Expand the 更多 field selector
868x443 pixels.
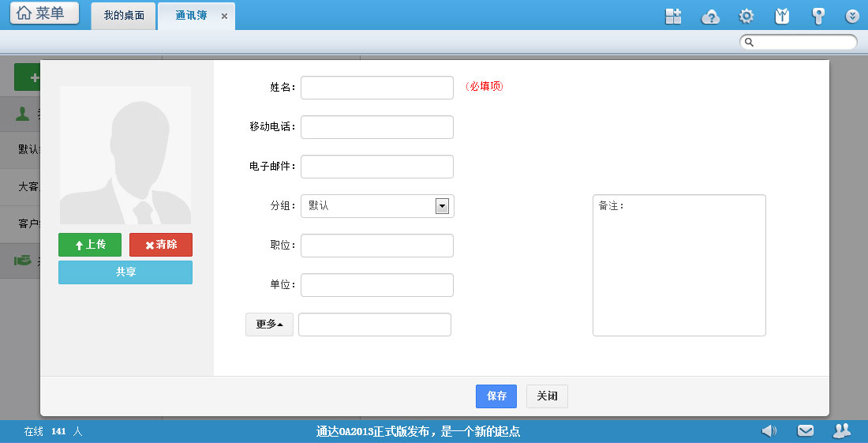tap(269, 325)
